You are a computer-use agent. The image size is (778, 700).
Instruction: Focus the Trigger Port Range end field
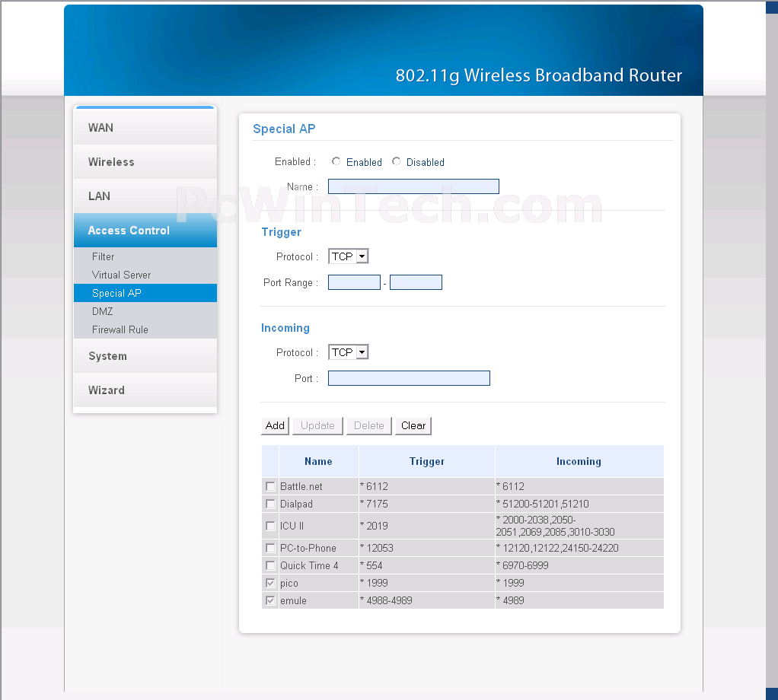(416, 282)
